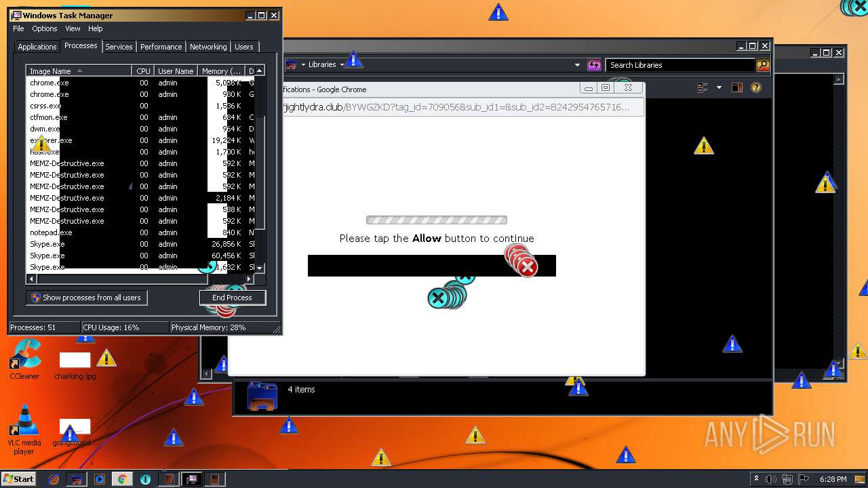The image size is (868, 488).
Task: Select MEMZ-Destructive.exe row using 588 K
Action: [140, 209]
